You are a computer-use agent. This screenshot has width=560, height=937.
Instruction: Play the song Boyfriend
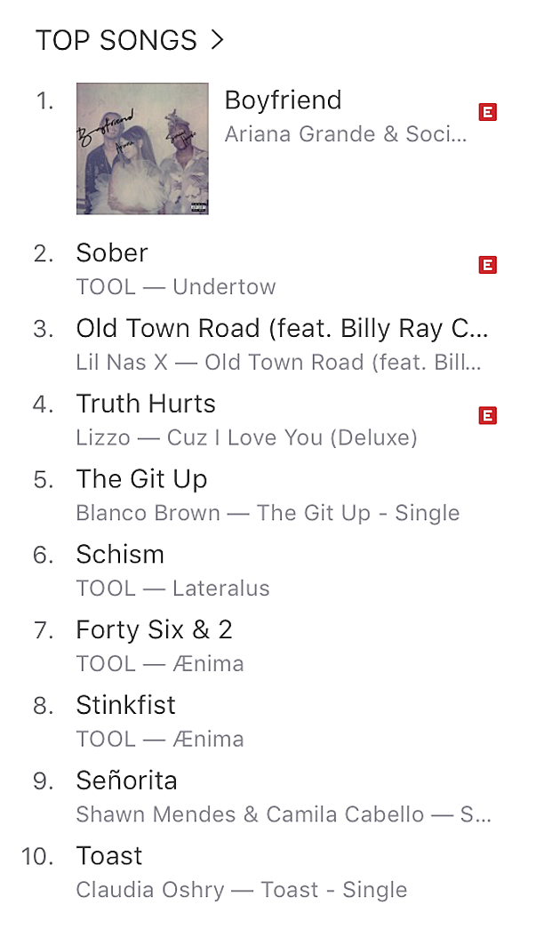point(283,100)
